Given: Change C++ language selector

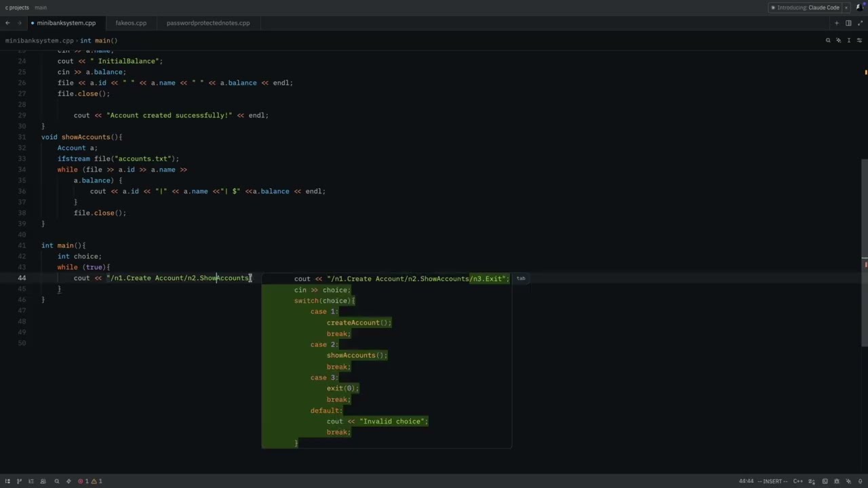Looking at the screenshot, I should click(798, 481).
